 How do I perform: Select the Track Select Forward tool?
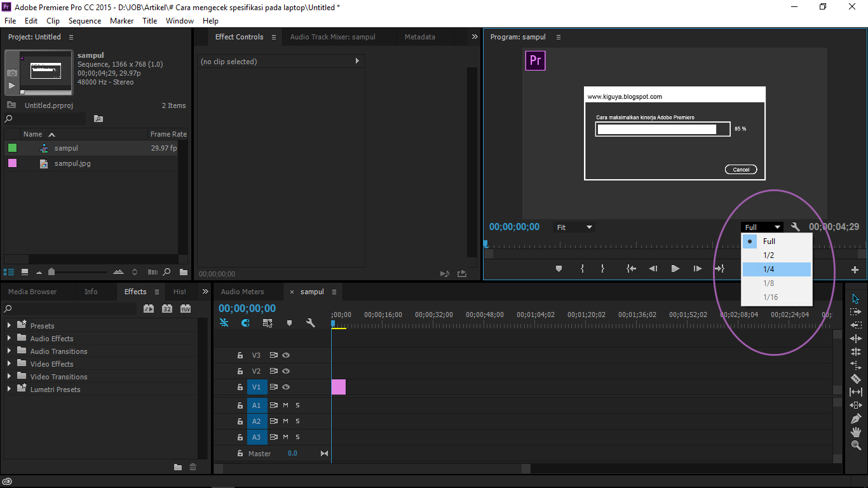click(x=856, y=311)
